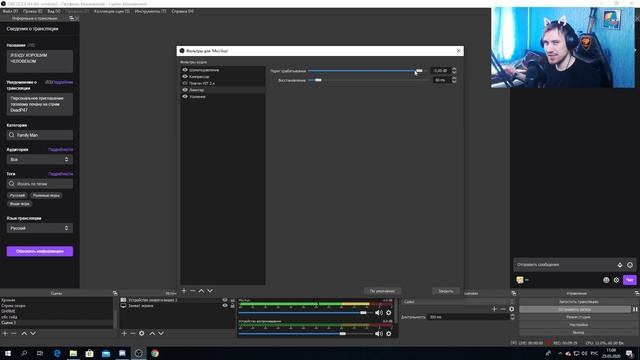Open the Инструменты menu
Image resolution: width=640 pixels, height=360 pixels.
pyautogui.click(x=150, y=11)
